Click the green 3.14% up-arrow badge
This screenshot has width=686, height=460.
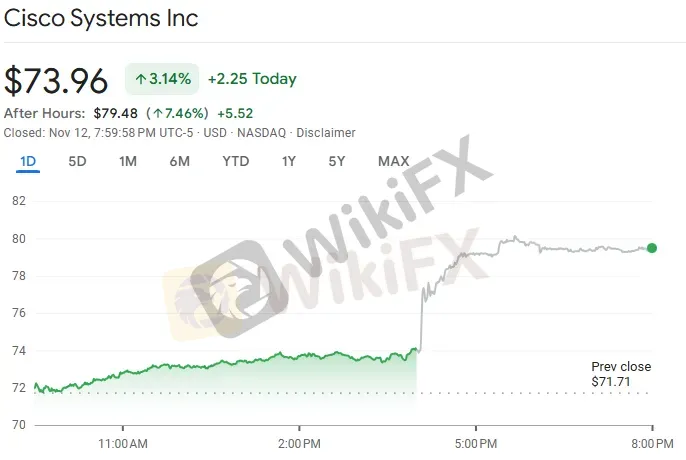point(161,78)
